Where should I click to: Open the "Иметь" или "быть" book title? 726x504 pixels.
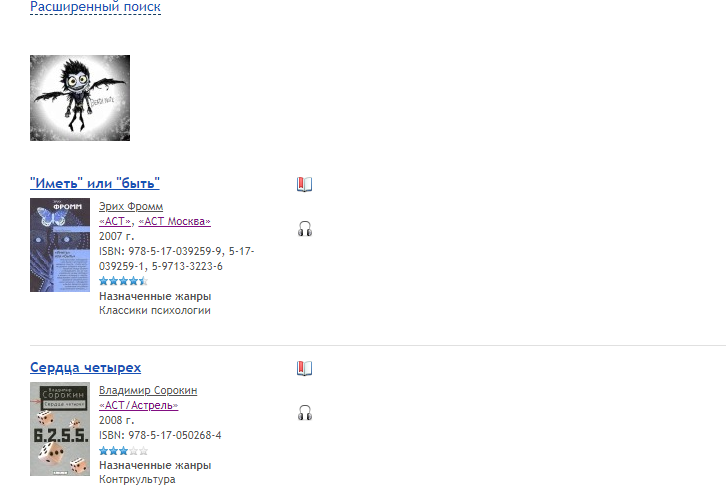click(x=95, y=183)
